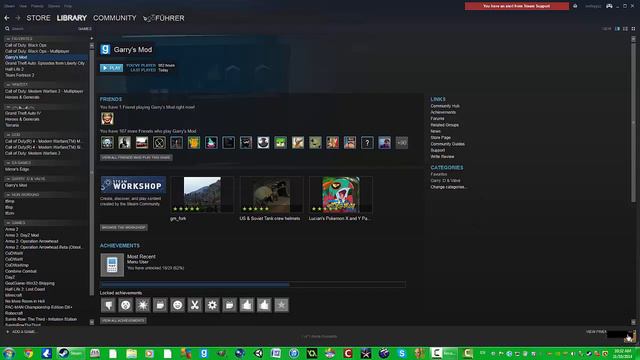Open the friend avatar currently playing Garry's Mod
Viewport: 640px width, 360px height.
pyautogui.click(x=107, y=119)
